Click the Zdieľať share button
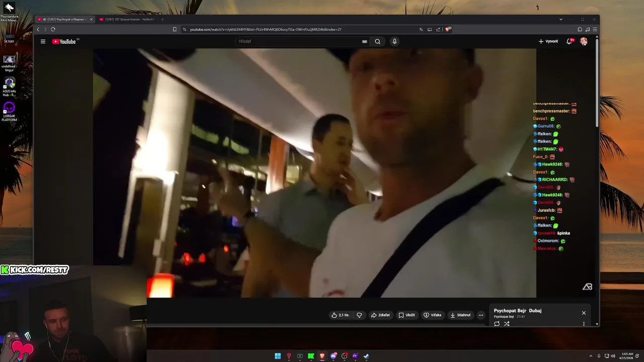The height and width of the screenshot is (362, 644). pos(380,315)
